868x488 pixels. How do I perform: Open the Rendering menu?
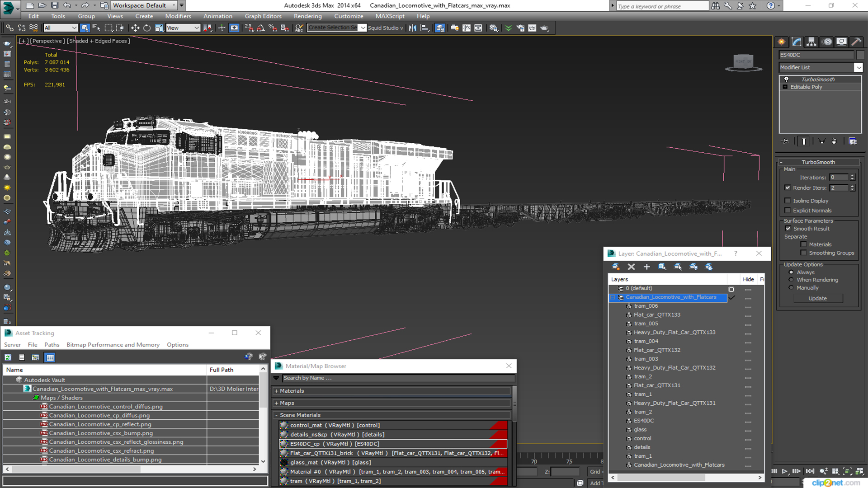(308, 16)
